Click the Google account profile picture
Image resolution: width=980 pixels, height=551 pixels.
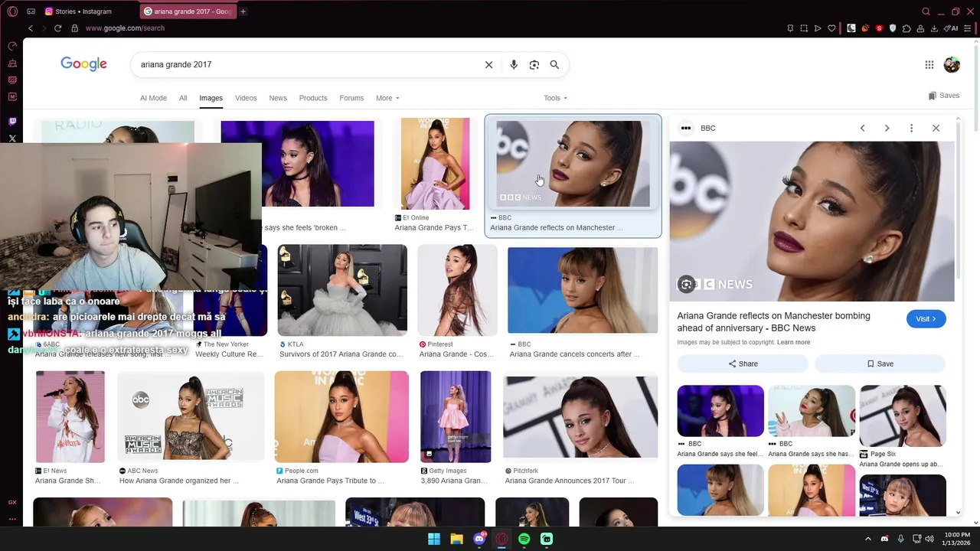click(x=952, y=65)
